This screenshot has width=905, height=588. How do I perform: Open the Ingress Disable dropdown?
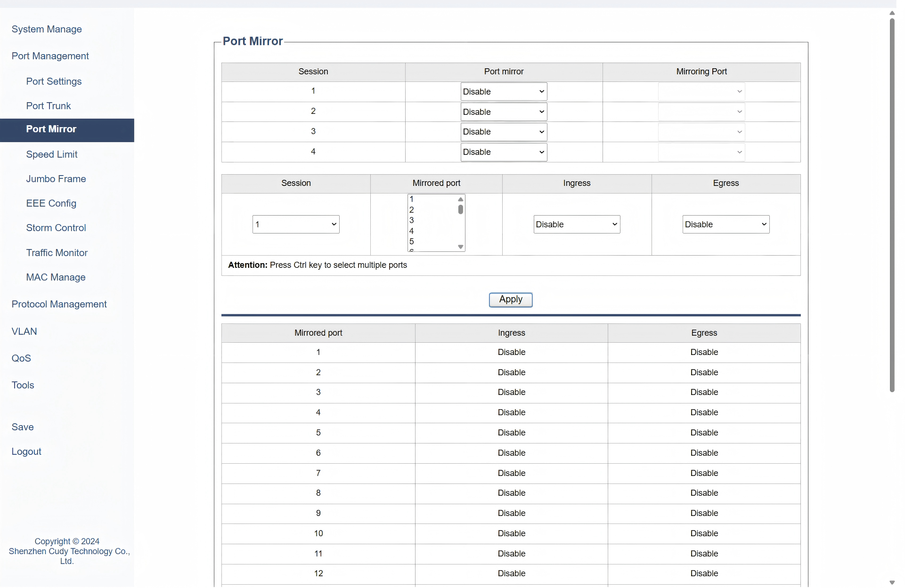coord(576,225)
